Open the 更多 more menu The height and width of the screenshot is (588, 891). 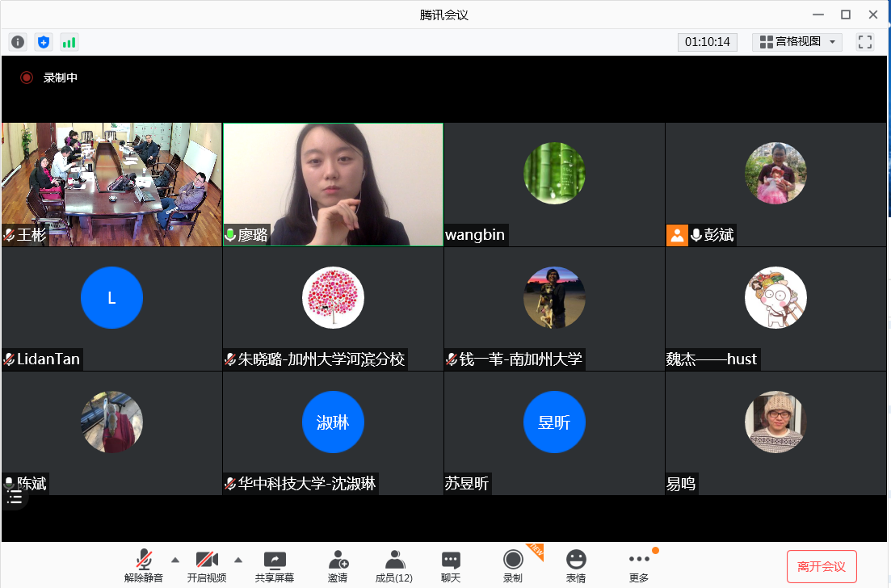pyautogui.click(x=639, y=565)
